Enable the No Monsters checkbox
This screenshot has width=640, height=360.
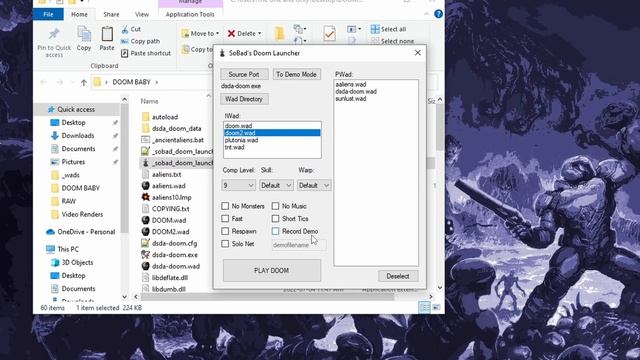[x=225, y=206]
